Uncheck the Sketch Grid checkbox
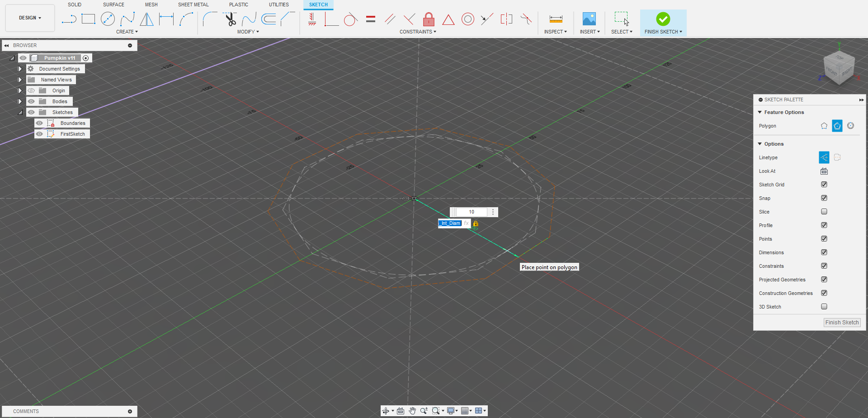This screenshot has height=418, width=868. pyautogui.click(x=824, y=185)
